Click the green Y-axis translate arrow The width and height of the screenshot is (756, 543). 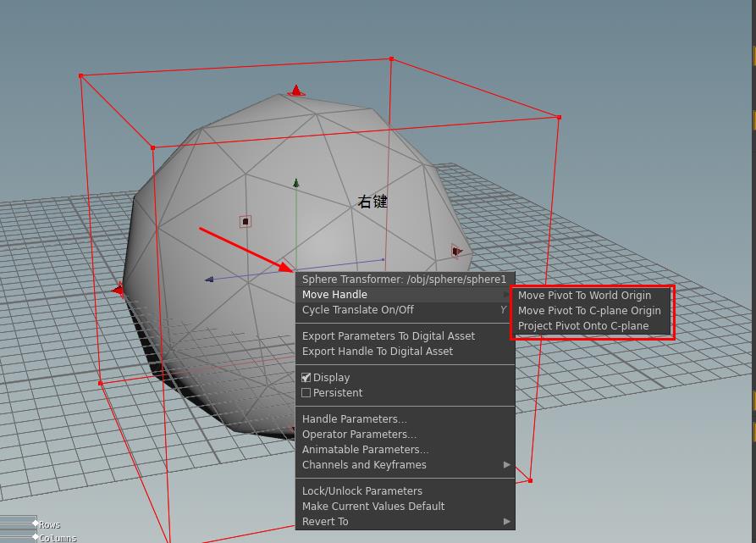click(x=296, y=183)
